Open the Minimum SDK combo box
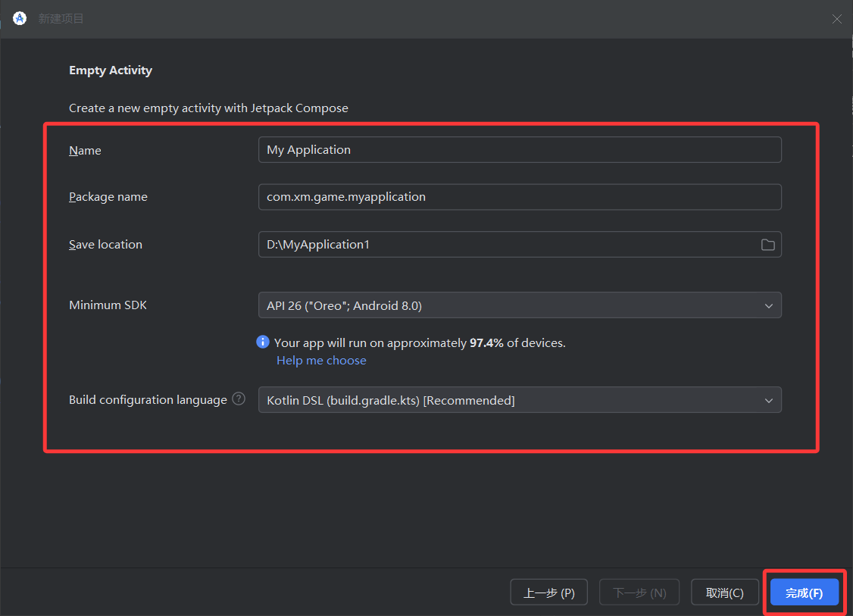 pyautogui.click(x=508, y=305)
